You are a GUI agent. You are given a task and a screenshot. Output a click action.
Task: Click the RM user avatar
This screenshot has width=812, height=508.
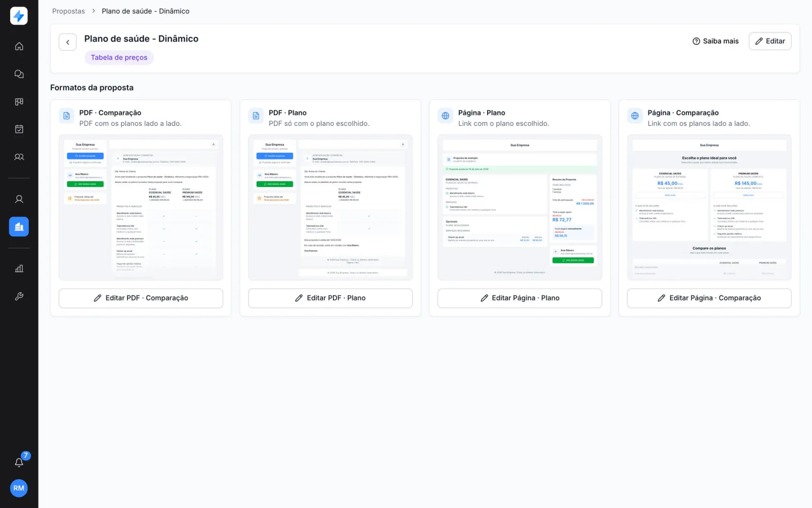point(19,488)
